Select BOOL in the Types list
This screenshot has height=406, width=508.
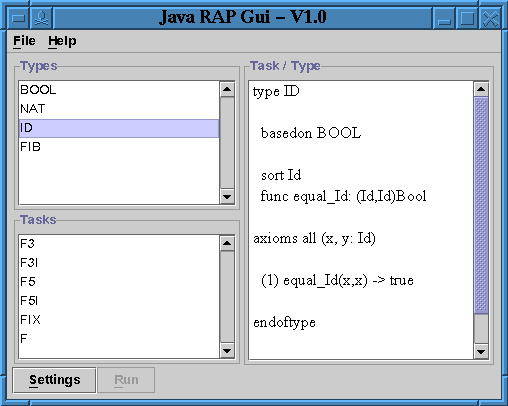pos(119,90)
